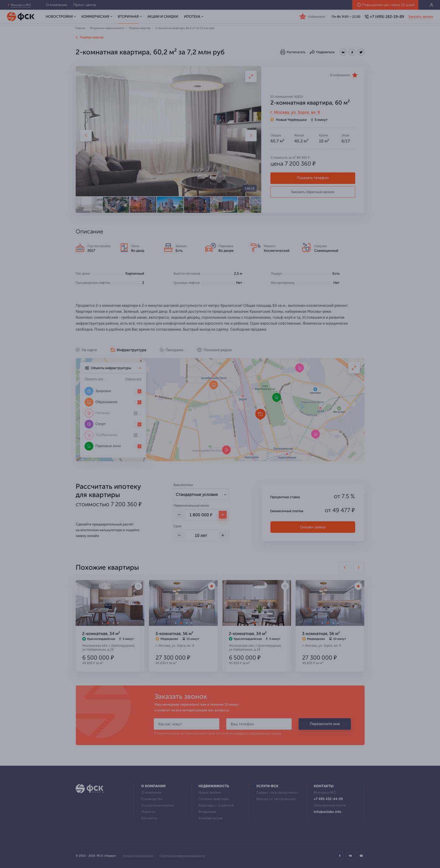The height and width of the screenshot is (868, 440).
Task: Click the Как вас зовут input field
Action: (186, 724)
